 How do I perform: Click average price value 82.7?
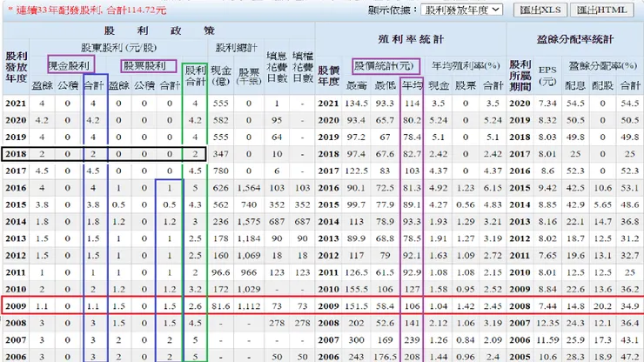click(412, 154)
